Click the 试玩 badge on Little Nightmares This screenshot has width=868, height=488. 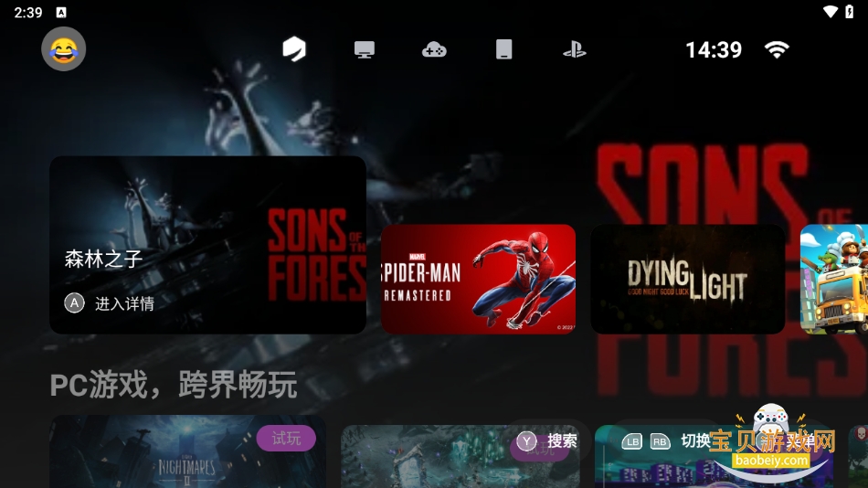[x=286, y=439]
